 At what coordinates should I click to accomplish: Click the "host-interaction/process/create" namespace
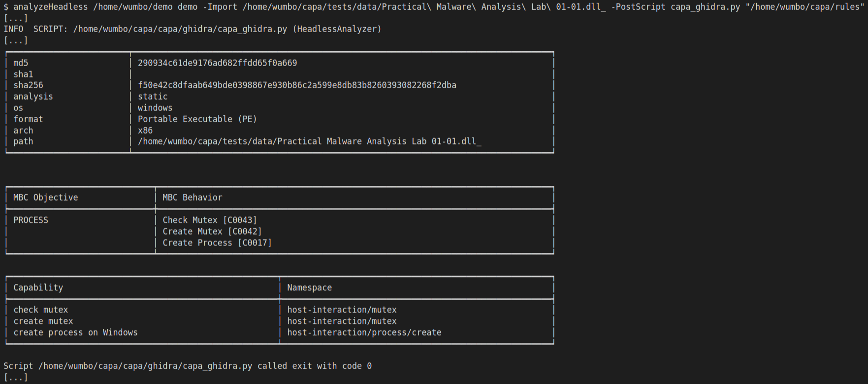coord(364,333)
